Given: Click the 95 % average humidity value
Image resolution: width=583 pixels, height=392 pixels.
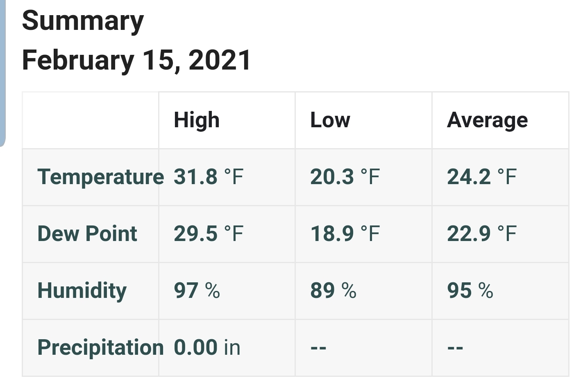Looking at the screenshot, I should point(470,291).
